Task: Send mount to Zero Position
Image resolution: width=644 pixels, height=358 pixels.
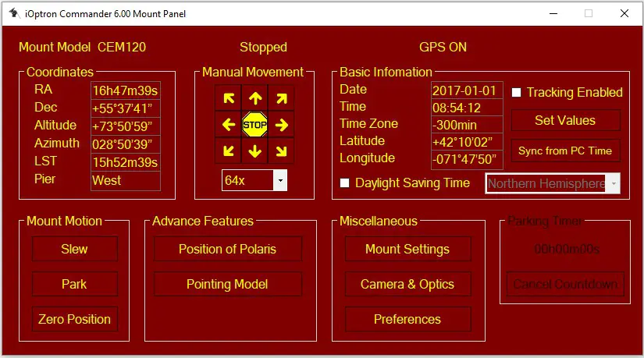Action: point(75,319)
